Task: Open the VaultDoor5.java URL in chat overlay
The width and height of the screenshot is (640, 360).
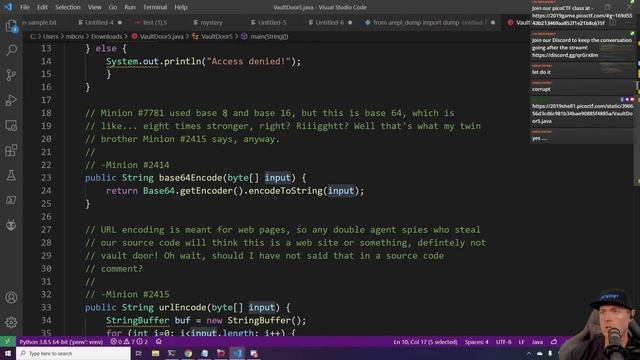Action: (582, 113)
